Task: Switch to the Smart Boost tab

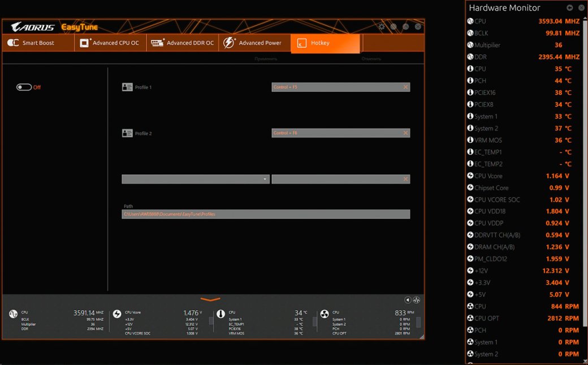Action: (38, 43)
